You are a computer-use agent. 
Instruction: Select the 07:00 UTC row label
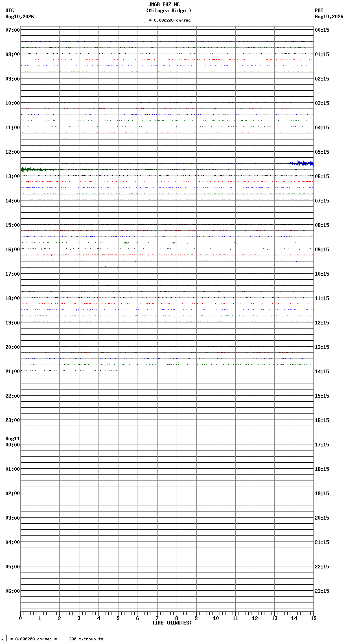pyautogui.click(x=13, y=30)
